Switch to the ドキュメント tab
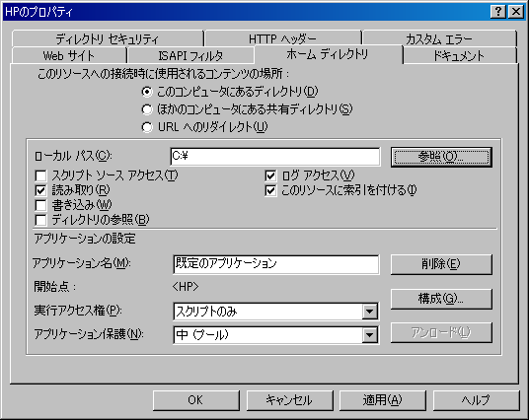Image resolution: width=529 pixels, height=420 pixels. 459,55
